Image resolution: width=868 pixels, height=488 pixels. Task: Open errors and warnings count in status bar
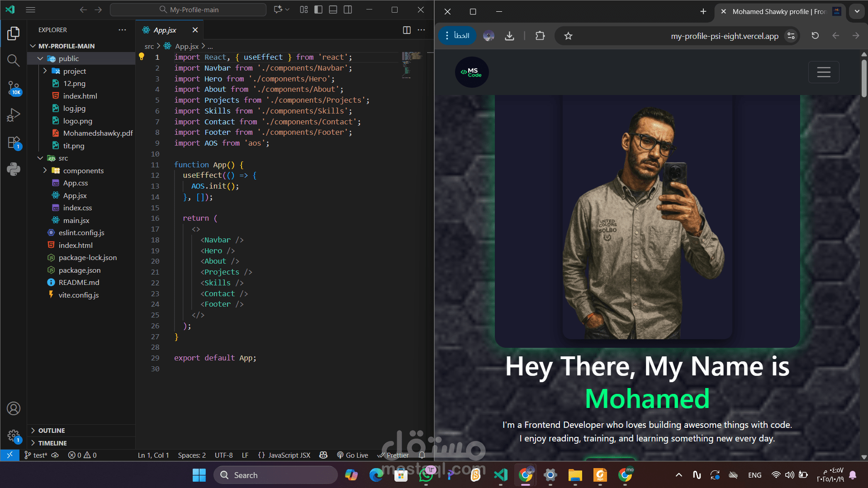pyautogui.click(x=82, y=455)
